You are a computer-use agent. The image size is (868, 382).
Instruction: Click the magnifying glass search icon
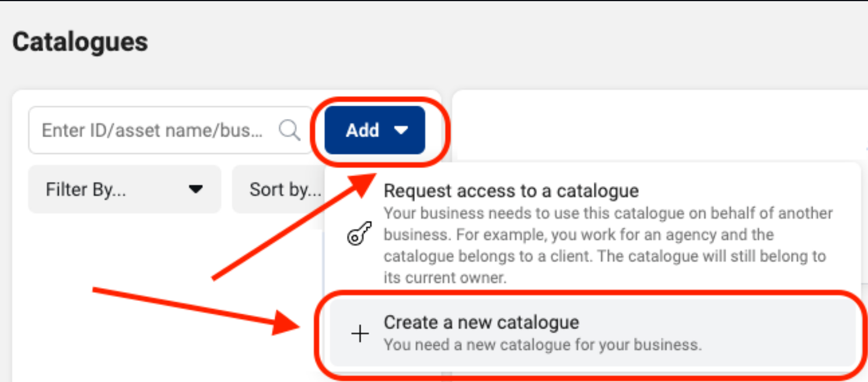click(289, 130)
